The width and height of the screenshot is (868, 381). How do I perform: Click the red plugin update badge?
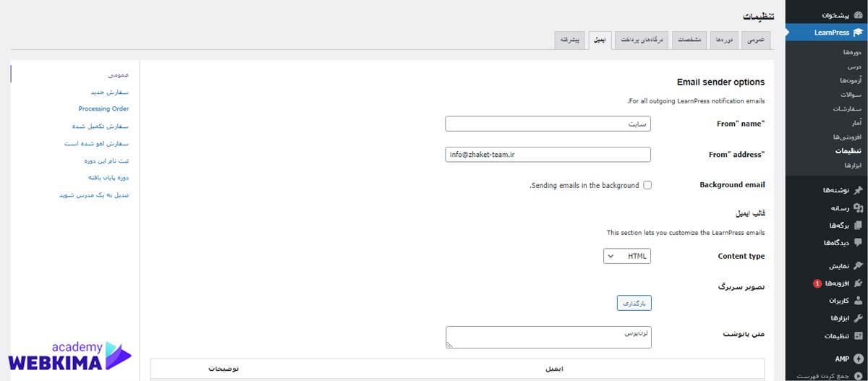[x=817, y=283]
